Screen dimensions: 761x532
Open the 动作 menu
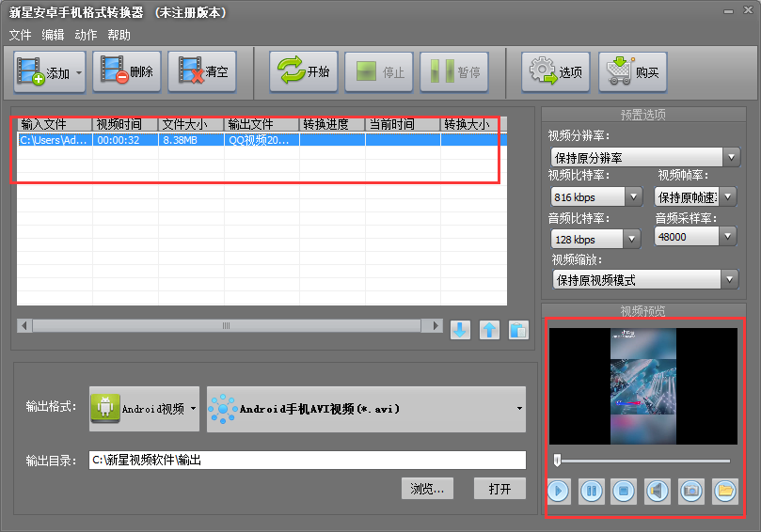86,35
